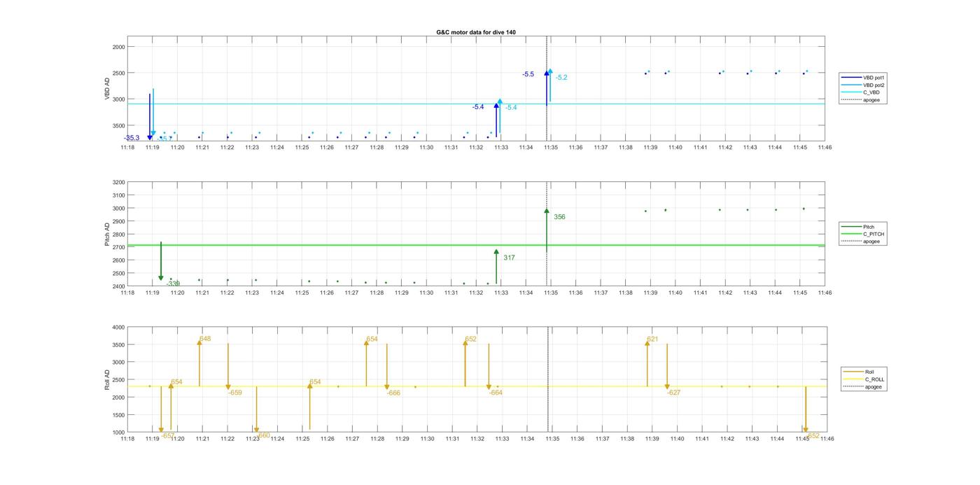Screen dimensions: 980x485
Task: Click the "Pitch AD" y-axis label
Action: (108, 234)
